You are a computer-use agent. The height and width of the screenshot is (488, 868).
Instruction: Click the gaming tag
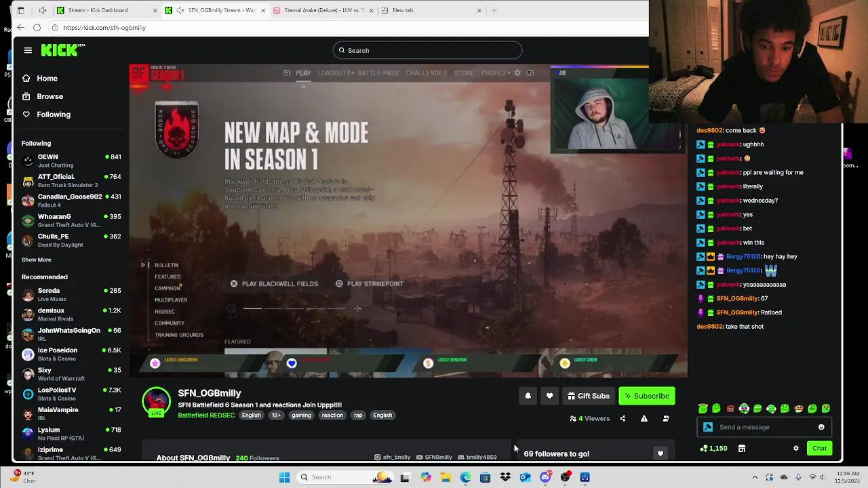click(301, 415)
